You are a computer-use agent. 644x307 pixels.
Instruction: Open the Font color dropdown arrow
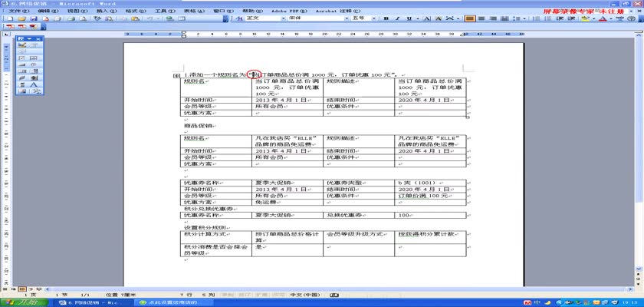click(611, 18)
